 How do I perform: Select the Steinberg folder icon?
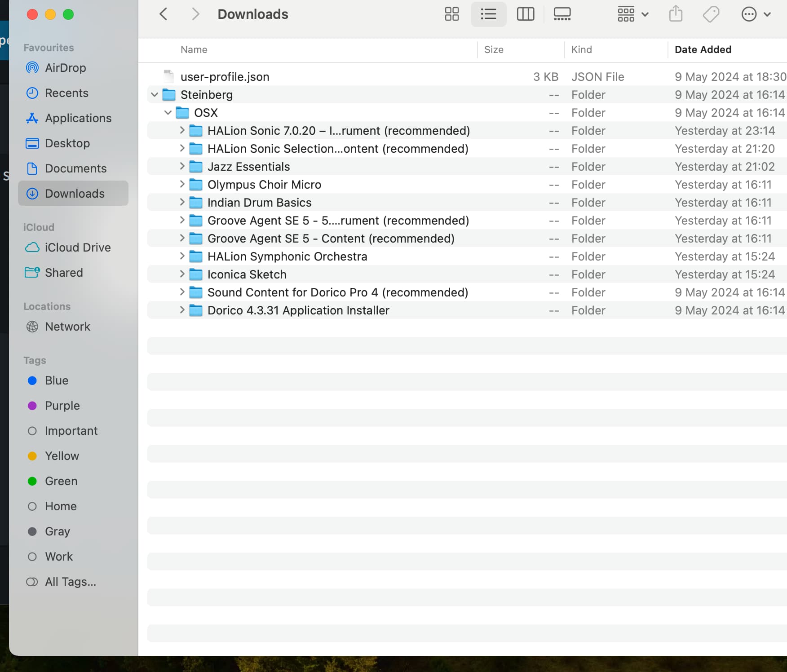(x=169, y=95)
